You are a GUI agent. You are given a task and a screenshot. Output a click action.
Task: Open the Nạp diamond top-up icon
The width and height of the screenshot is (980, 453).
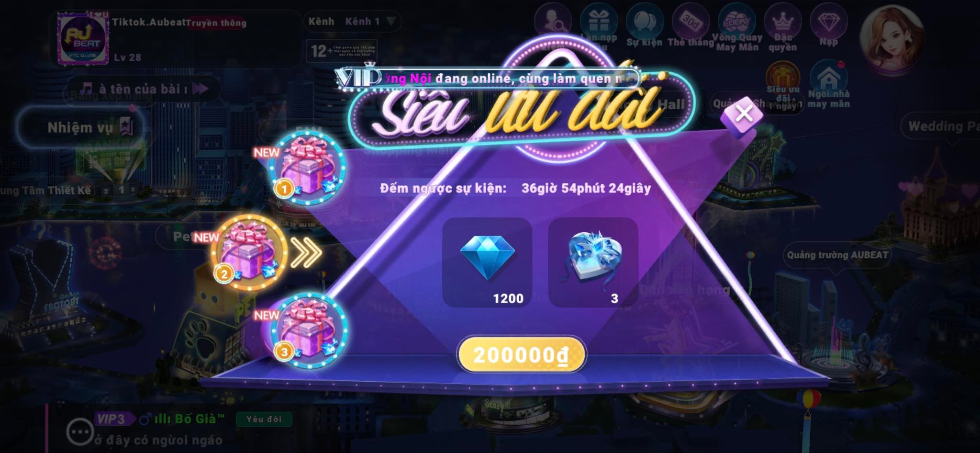coord(829,26)
